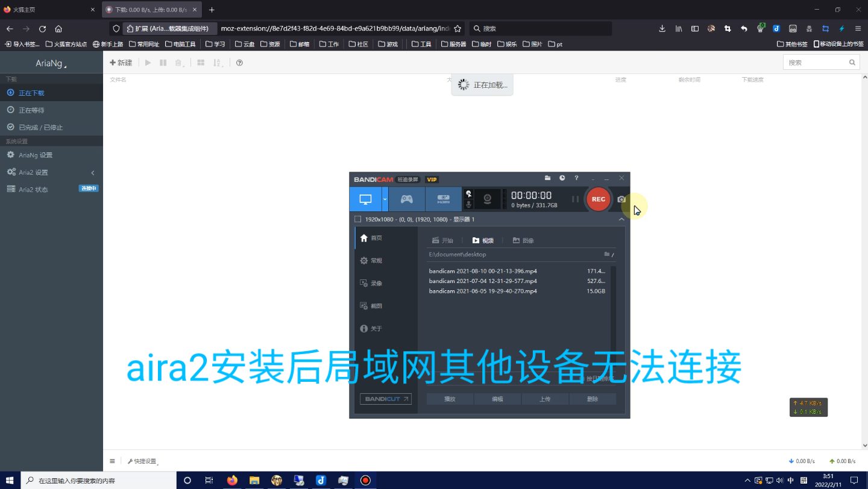This screenshot has height=489, width=868.
Task: Click the 编辑 button
Action: coord(497,399)
